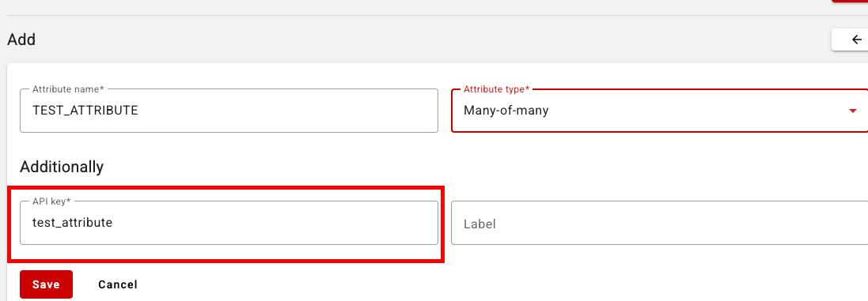The height and width of the screenshot is (301, 868).
Task: Focus the Attribute name input field
Action: pos(229,111)
